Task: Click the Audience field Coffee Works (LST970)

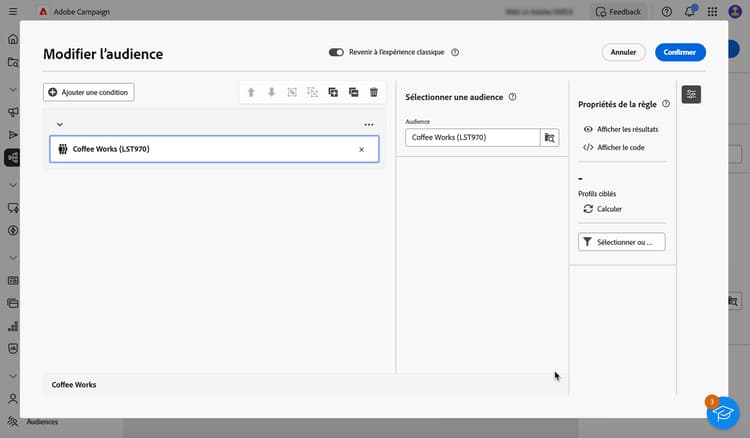Action: click(473, 138)
